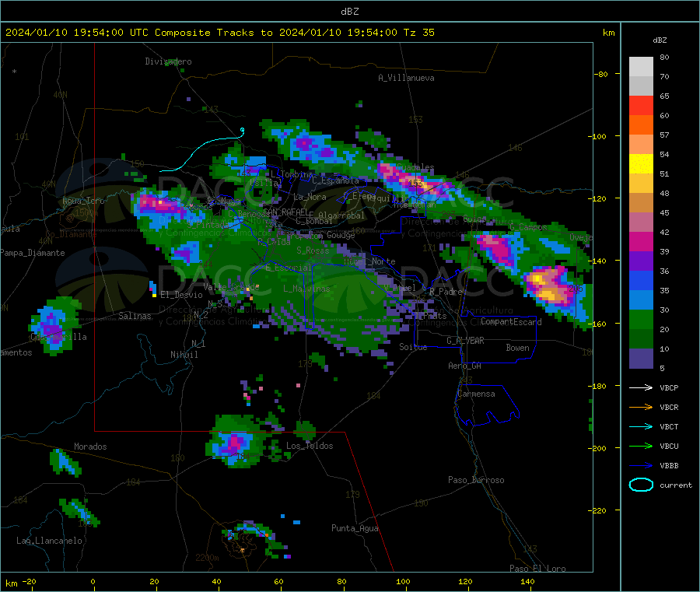700x592 pixels.
Task: Click the Soitue location label
Action: (x=413, y=347)
